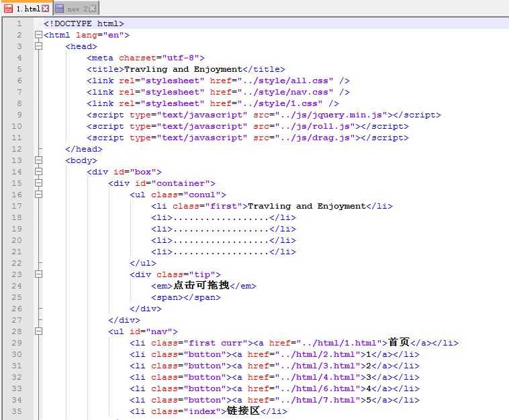This screenshot has width=509, height=420.
Task: Click the blue disk icon on new 2 tab
Action: click(x=59, y=9)
